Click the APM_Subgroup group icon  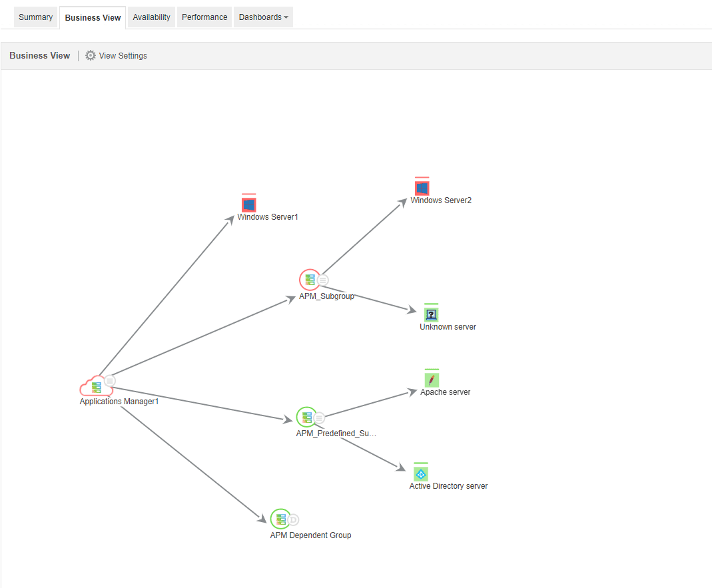(310, 280)
